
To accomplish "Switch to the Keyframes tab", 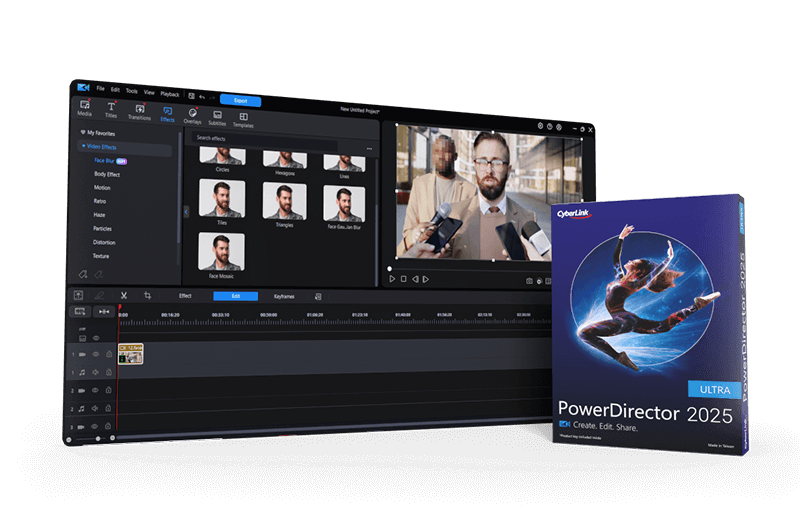I will click(x=284, y=296).
